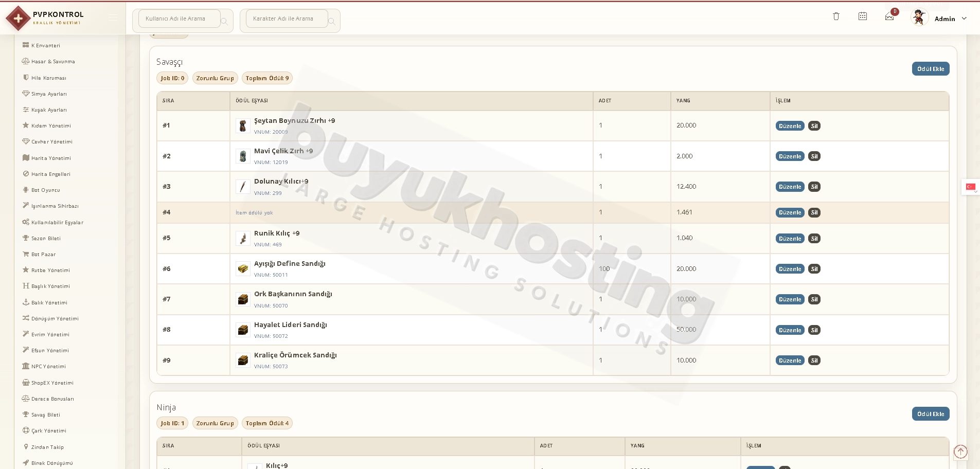The image size is (980, 469).
Task: Click the NPC Yönetimi building icon
Action: coord(26,366)
